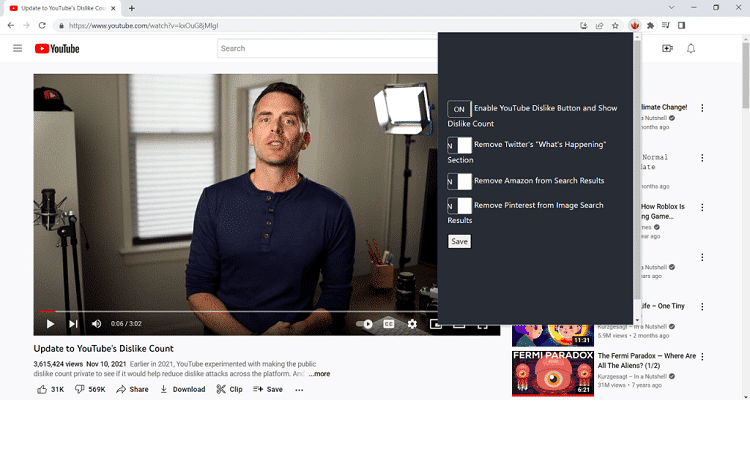Open The Fermi Paradox — Where Are title link
Image resolution: width=750 pixels, height=468 pixels.
click(647, 361)
